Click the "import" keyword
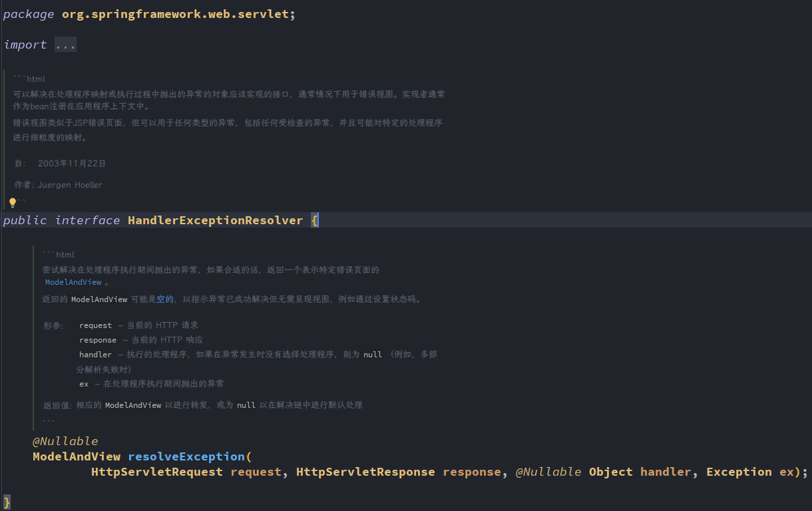Screen dimensions: 812x511 pyautogui.click(x=25, y=45)
